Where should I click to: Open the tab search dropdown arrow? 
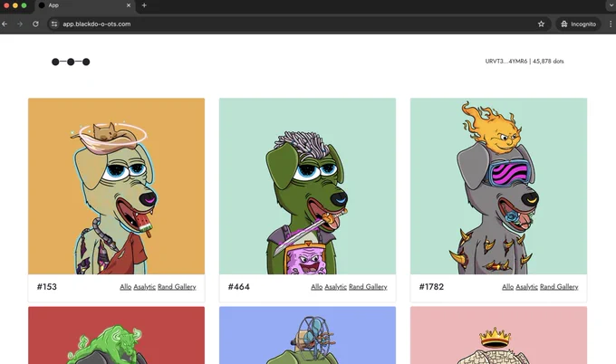(611, 5)
